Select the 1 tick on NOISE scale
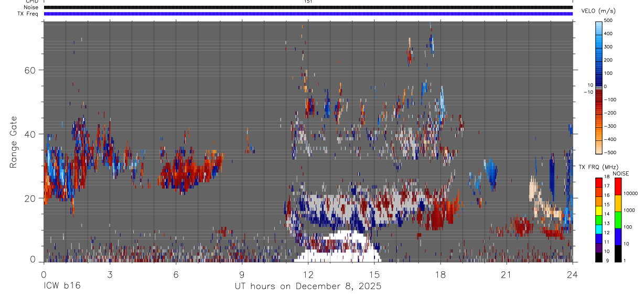Image resolution: width=644 pixels, height=297 pixels. click(x=625, y=260)
